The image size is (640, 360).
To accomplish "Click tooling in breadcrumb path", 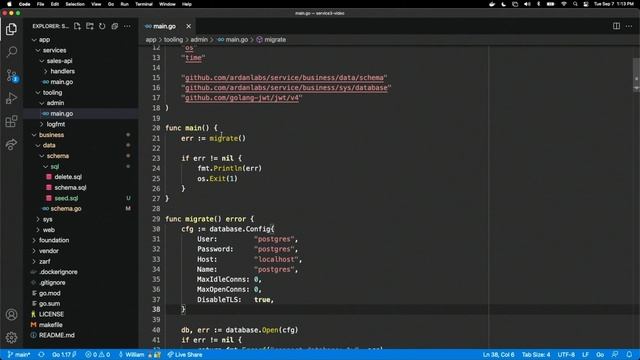I will (x=173, y=40).
